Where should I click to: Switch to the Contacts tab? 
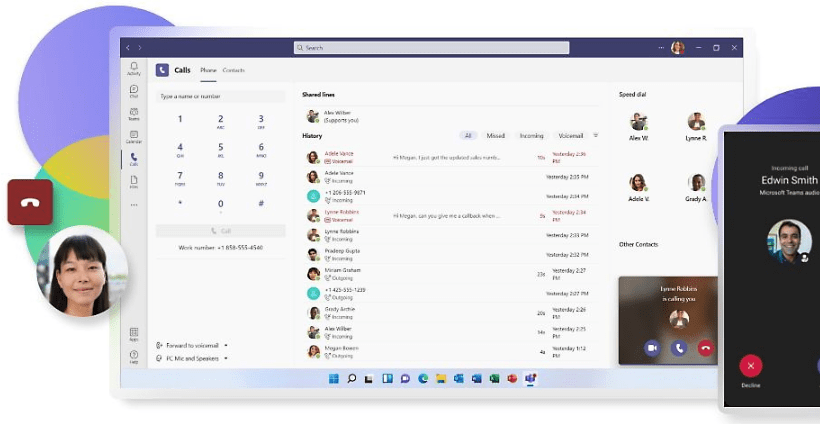pos(233,70)
